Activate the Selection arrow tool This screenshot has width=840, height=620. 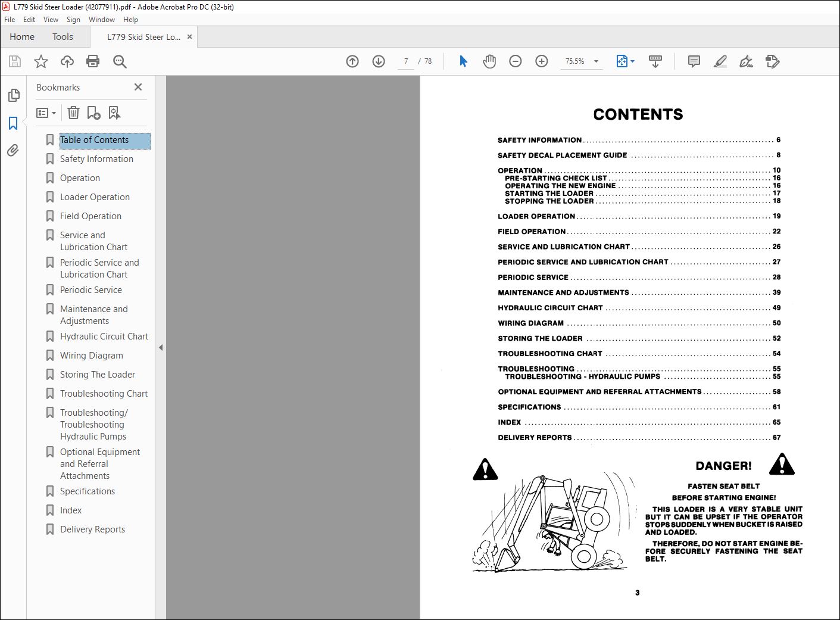tap(463, 61)
